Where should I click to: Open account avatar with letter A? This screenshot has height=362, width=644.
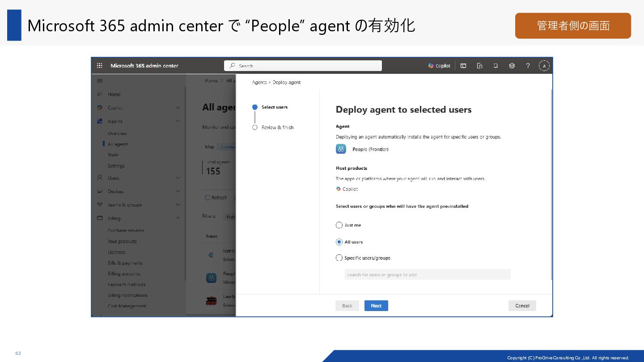[544, 66]
